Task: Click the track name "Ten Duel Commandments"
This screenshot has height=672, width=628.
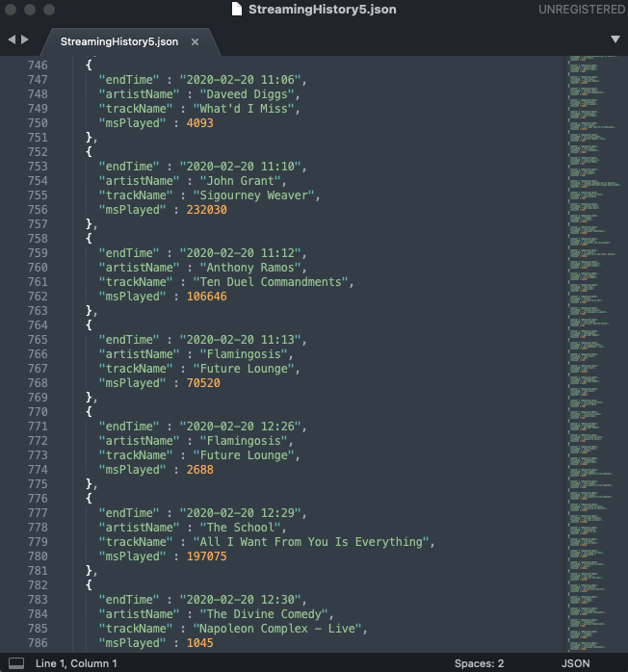Action: tap(271, 282)
